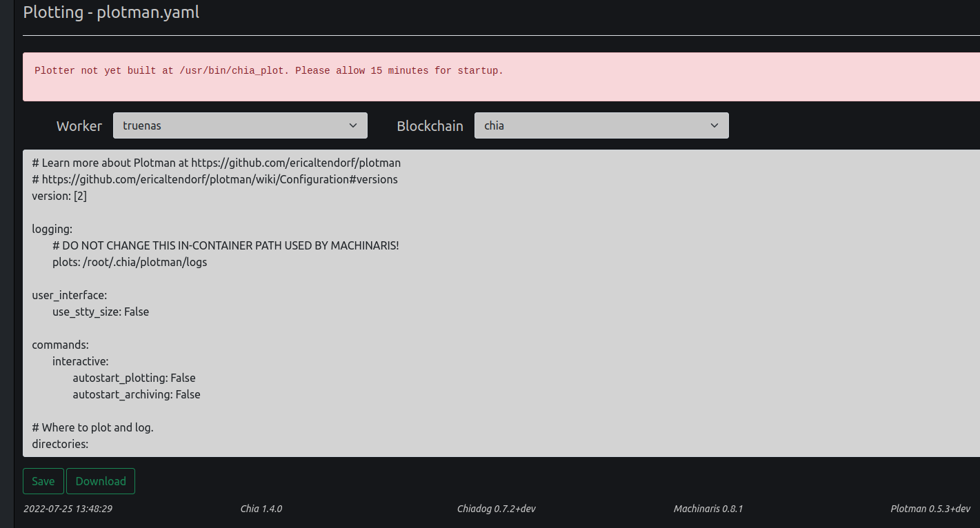
Task: Click the 'Plotter not yet built' alert message
Action: 269,70
